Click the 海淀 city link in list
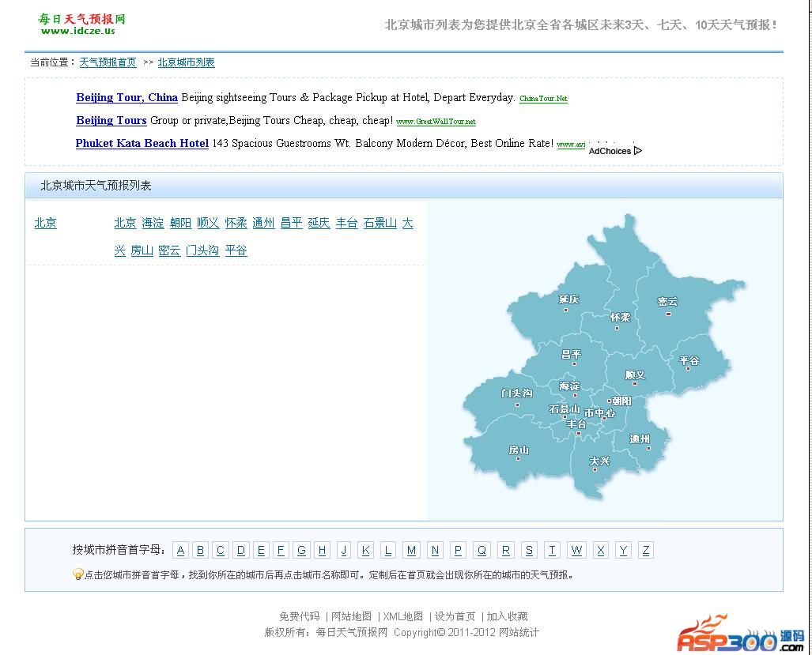This screenshot has height=655, width=812. tap(153, 224)
